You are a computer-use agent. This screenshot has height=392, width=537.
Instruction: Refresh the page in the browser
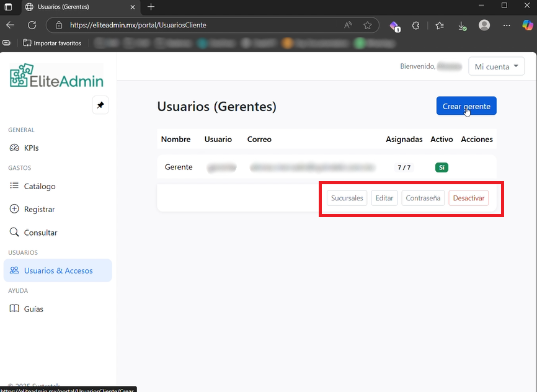[x=32, y=25]
